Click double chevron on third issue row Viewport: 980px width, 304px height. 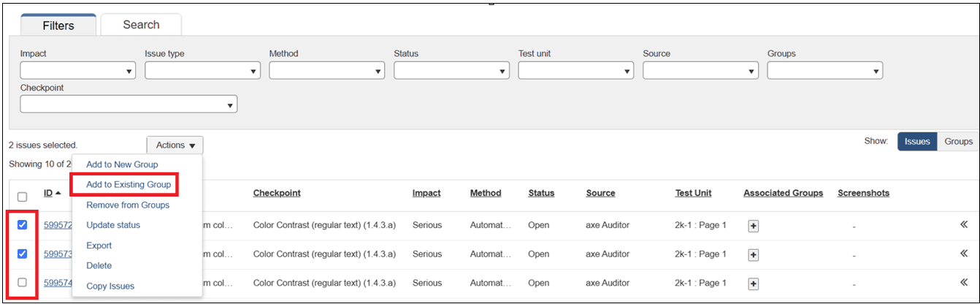(964, 283)
